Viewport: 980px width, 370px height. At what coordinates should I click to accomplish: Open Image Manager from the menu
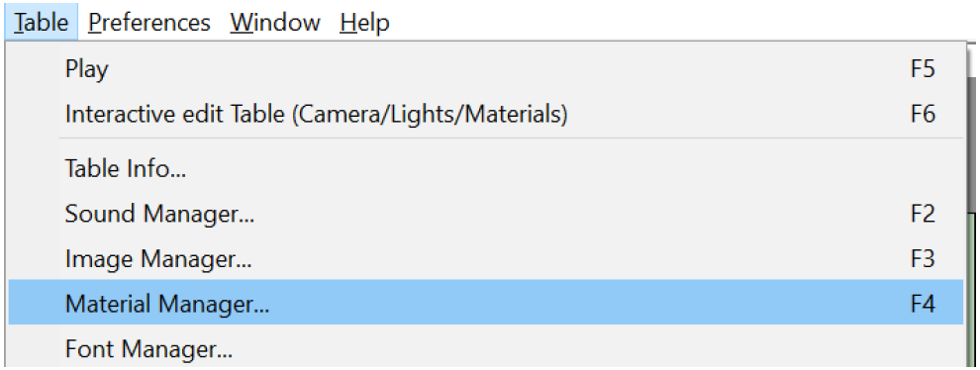click(x=486, y=258)
